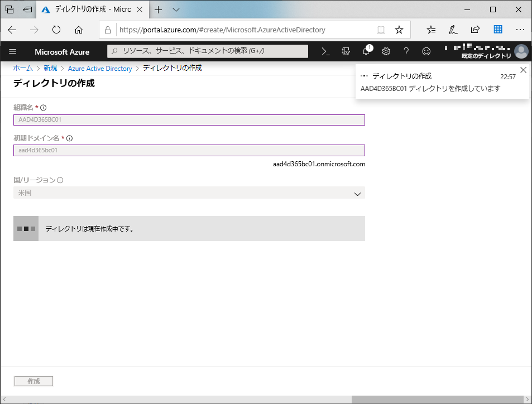Open the 国/リージョン dropdown showing 米国
Viewport: 532px width, 404px height.
(x=189, y=193)
